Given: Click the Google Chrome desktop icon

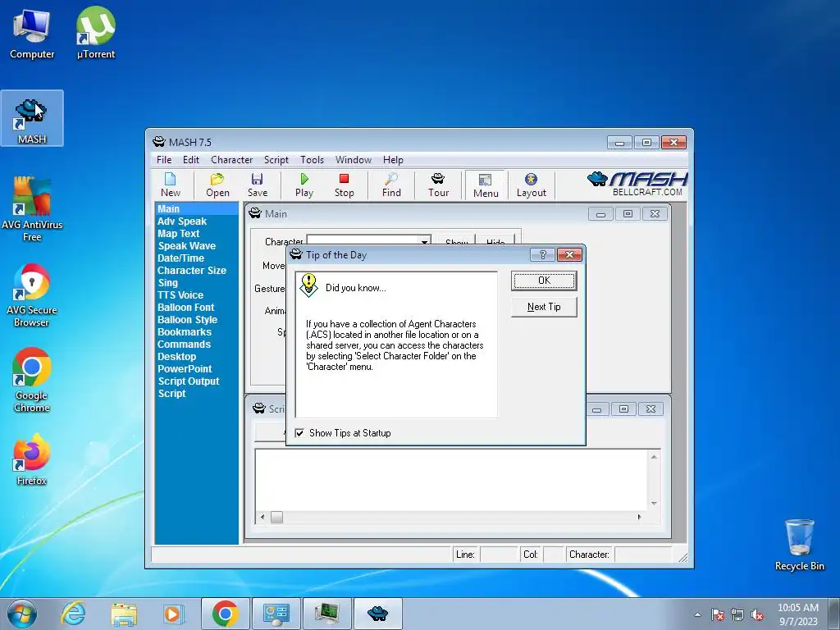Looking at the screenshot, I should pyautogui.click(x=32, y=381).
